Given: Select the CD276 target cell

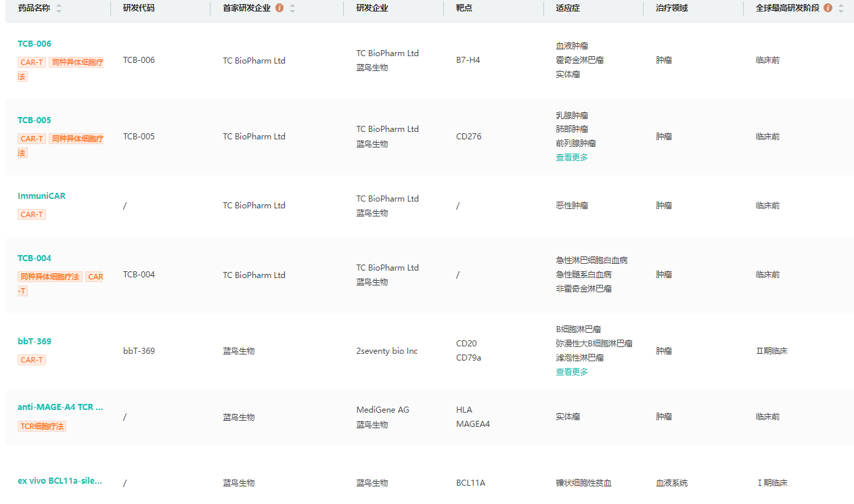Looking at the screenshot, I should [x=469, y=137].
